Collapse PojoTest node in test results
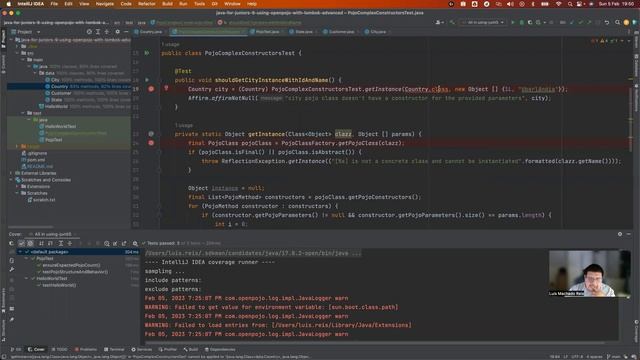Viewport: 640px width, 360px height. pyautogui.click(x=27, y=258)
